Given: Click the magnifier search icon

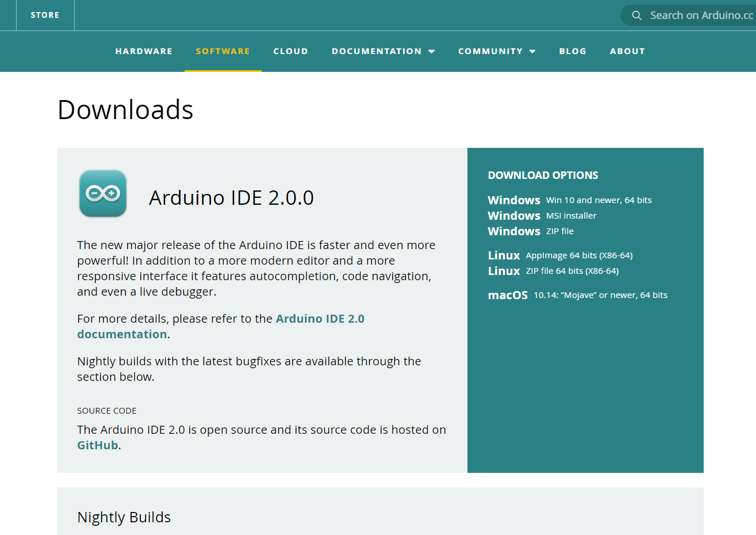Looking at the screenshot, I should coord(636,16).
